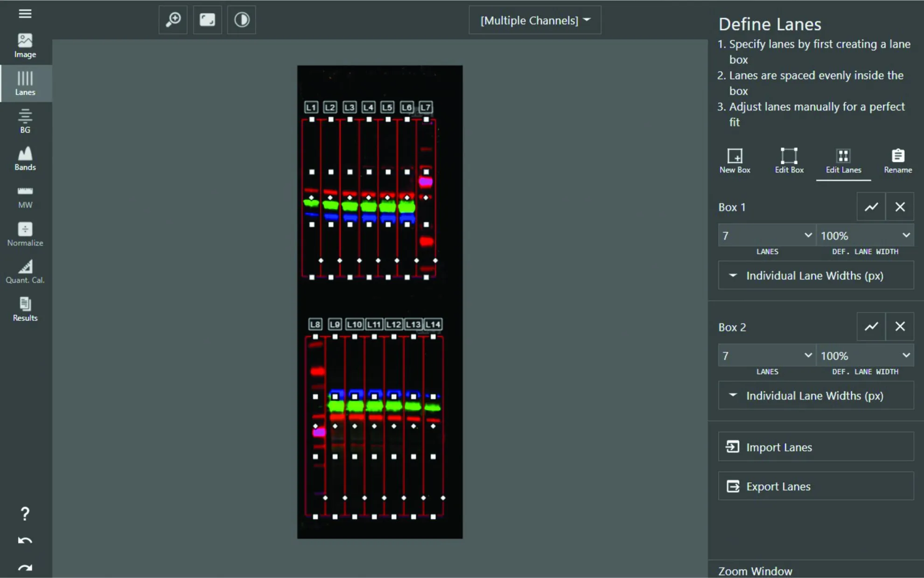Screen dimensions: 924x578
Task: Open the Normalize step
Action: click(x=25, y=234)
